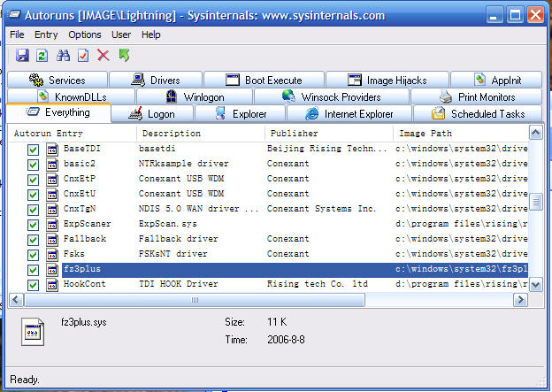Open the Print Monitors tab

click(476, 96)
